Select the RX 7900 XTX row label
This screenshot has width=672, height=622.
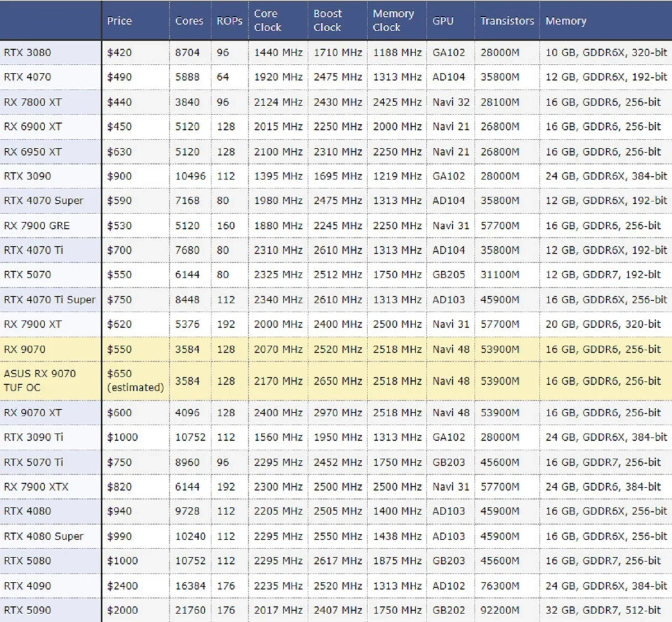(x=36, y=487)
